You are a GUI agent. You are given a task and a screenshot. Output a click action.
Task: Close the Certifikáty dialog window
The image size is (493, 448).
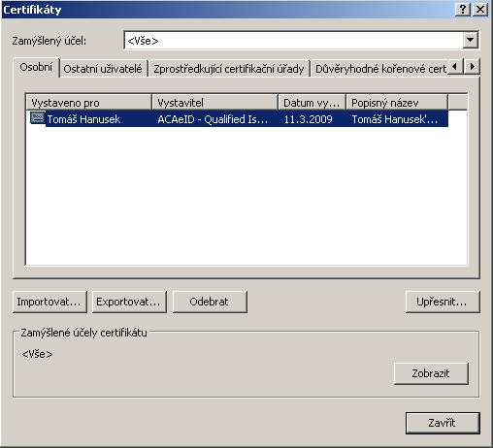480,10
